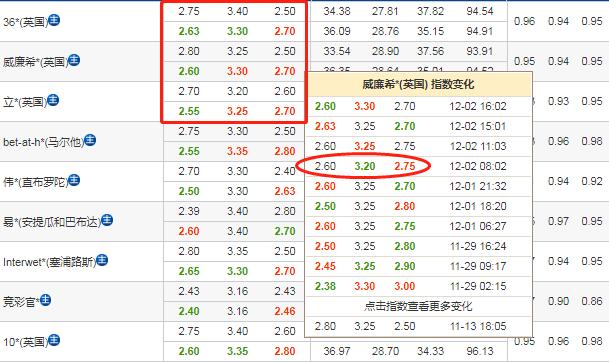Click 易* Kelly value 0.97
Viewport: 609px width, 362px height.
tap(559, 221)
